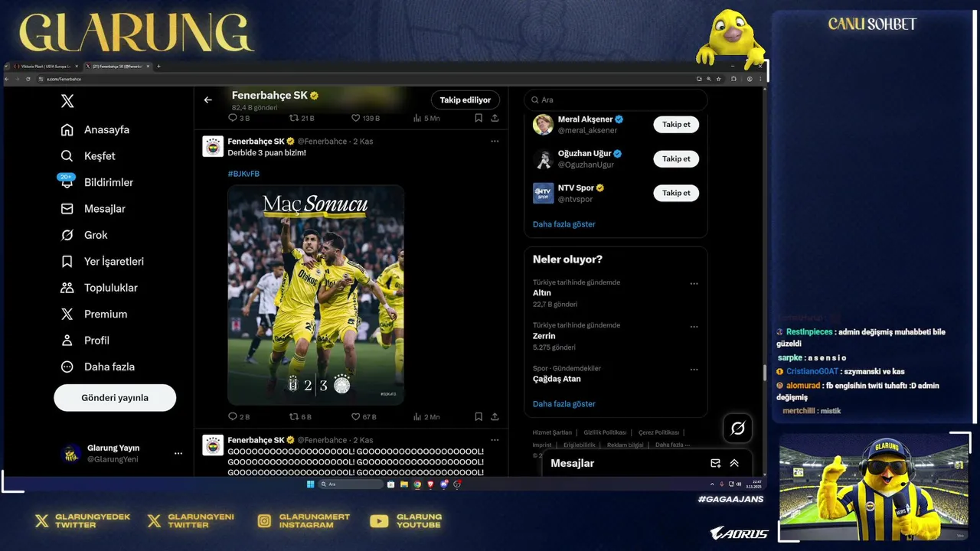The image size is (980, 551).
Task: Switch to the Viktoria Plzeň UEFA browser tab
Action: click(x=46, y=67)
